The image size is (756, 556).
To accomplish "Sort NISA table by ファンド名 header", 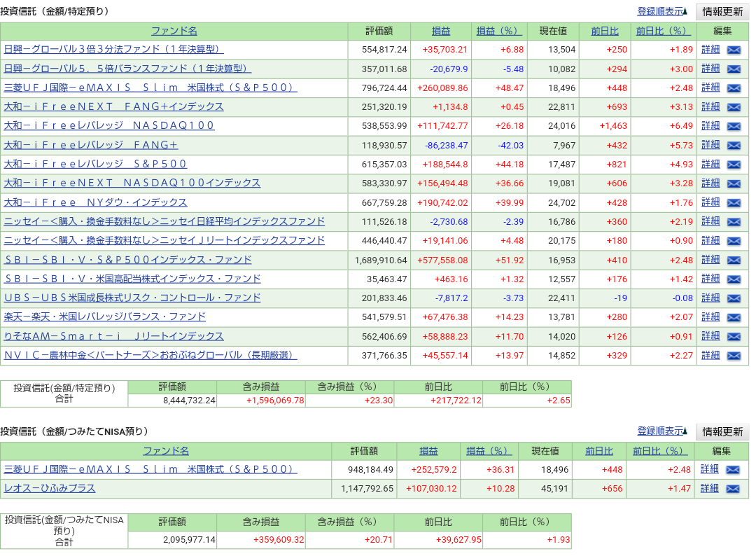I will pyautogui.click(x=166, y=451).
